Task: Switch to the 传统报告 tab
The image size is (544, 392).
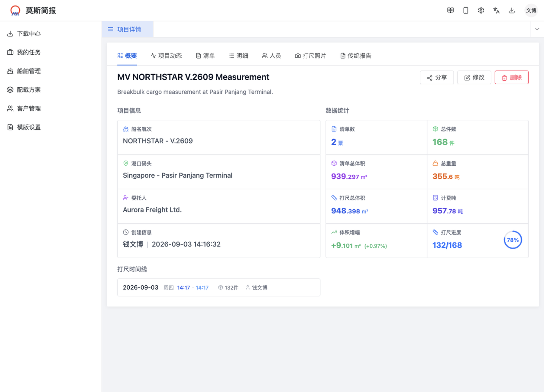Action: point(355,56)
